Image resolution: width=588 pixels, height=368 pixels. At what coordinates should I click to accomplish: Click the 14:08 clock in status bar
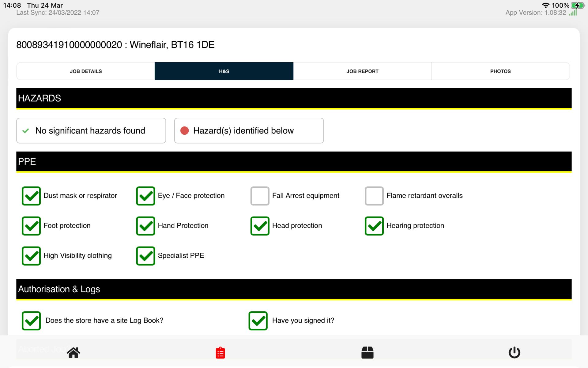pyautogui.click(x=12, y=5)
